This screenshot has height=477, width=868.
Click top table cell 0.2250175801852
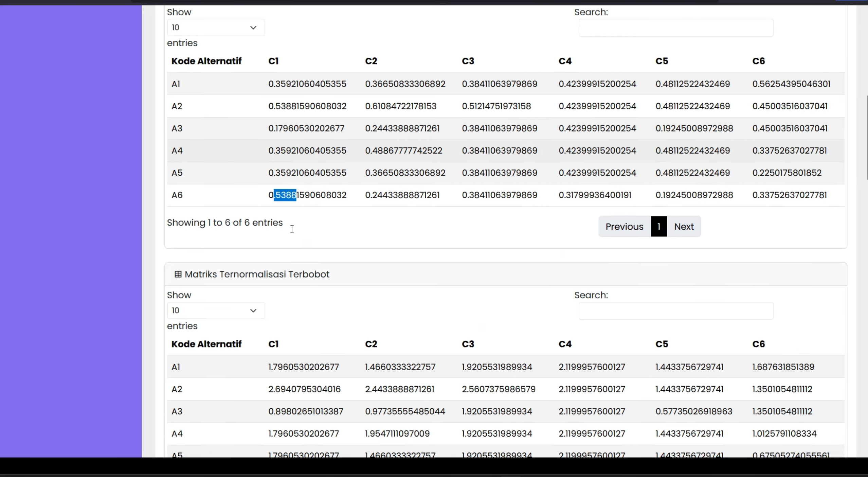coord(787,173)
